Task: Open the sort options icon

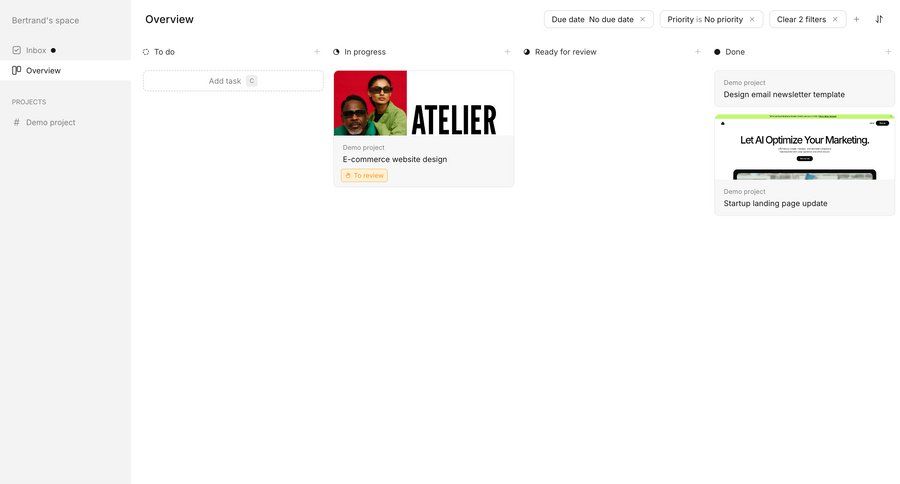Action: click(x=879, y=20)
